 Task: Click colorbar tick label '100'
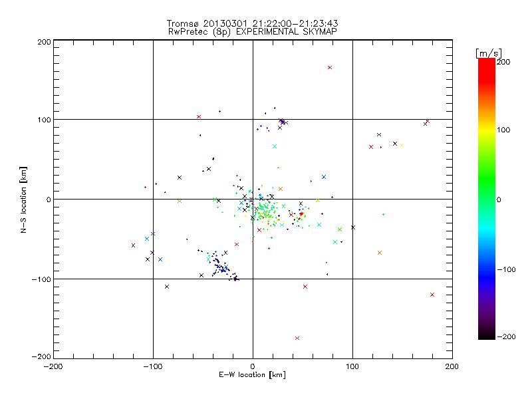pos(503,130)
